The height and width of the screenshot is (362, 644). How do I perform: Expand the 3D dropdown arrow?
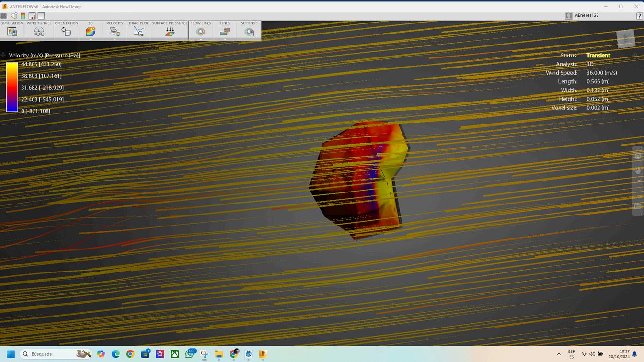point(91,39)
